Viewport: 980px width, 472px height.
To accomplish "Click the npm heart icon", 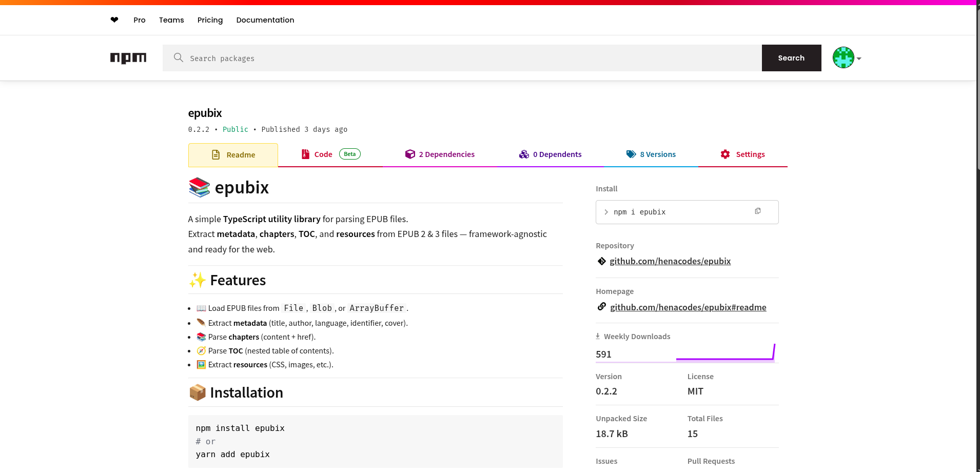I will [114, 19].
